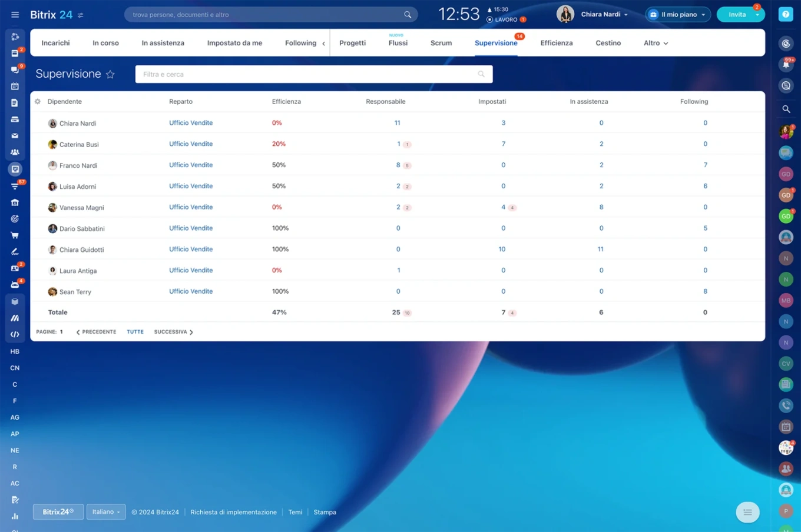Open the Calendar icon in the left sidebar

click(15, 86)
